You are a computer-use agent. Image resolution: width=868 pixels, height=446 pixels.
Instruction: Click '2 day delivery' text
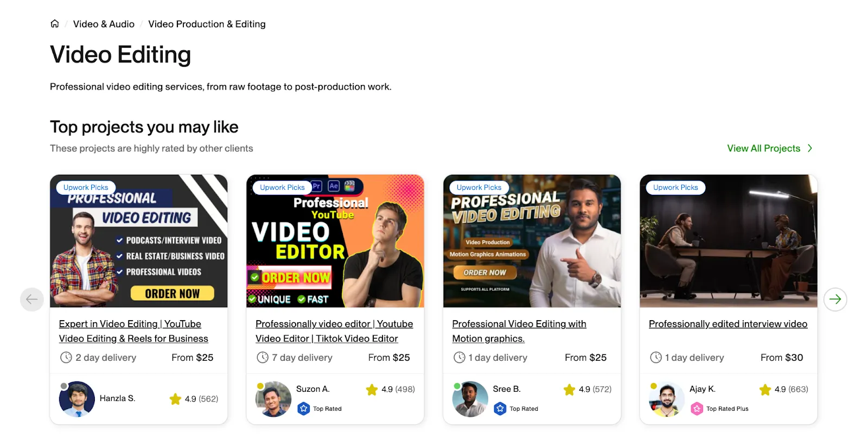(x=106, y=358)
